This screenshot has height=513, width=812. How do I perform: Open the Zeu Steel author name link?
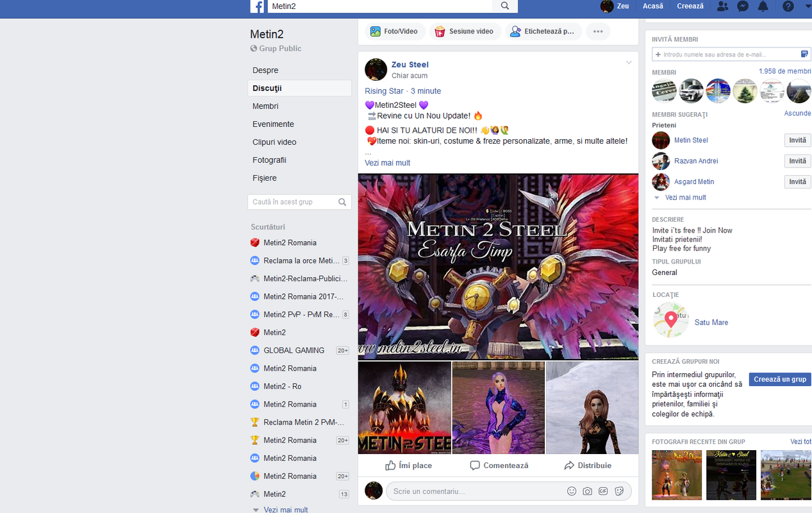410,65
